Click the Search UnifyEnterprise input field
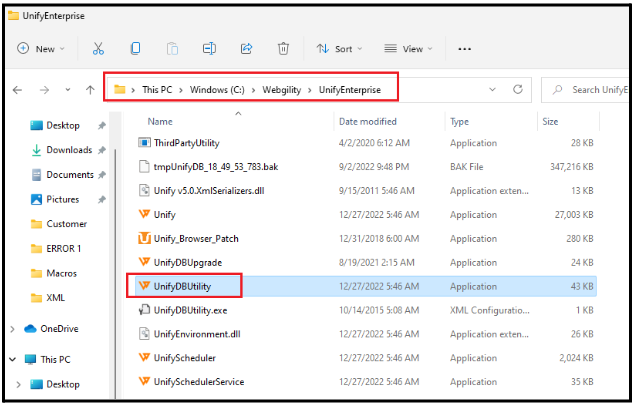Viewport: 633px width, 404px height. (595, 89)
